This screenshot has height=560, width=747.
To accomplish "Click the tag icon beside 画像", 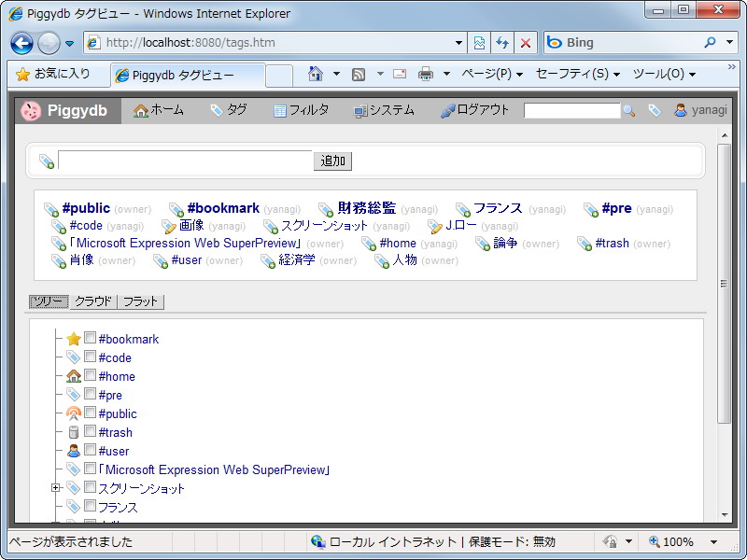I will coord(169,226).
